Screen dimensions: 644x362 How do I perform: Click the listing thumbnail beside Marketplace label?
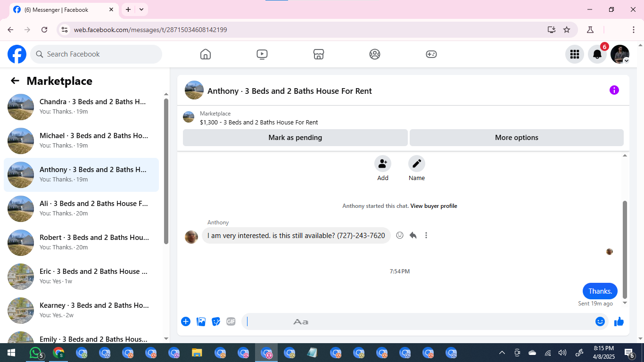coord(189,117)
